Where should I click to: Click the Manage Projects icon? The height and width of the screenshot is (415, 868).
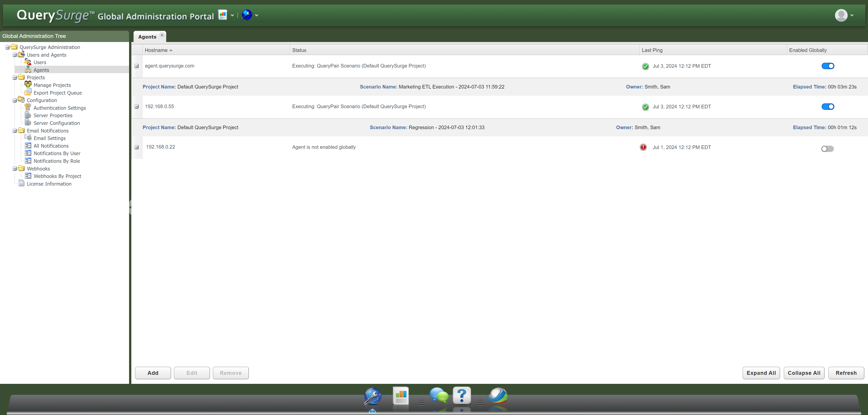pyautogui.click(x=28, y=84)
